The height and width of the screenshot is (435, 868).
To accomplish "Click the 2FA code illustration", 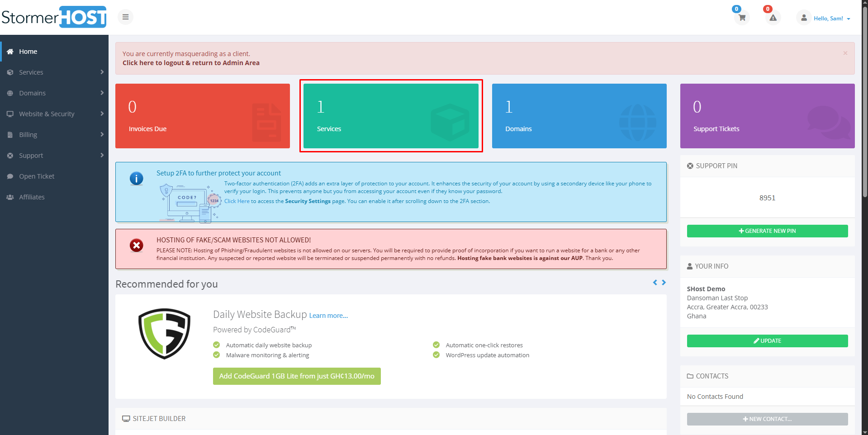I will click(190, 203).
